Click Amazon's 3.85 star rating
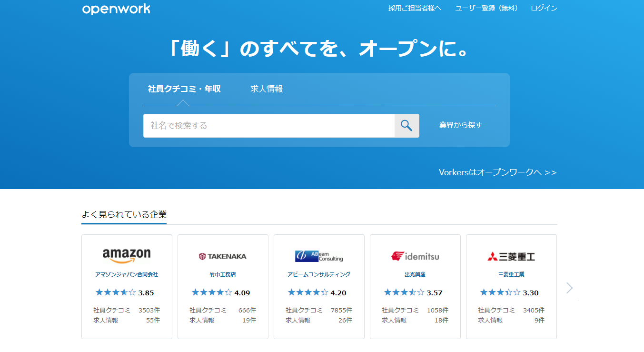 (125, 292)
